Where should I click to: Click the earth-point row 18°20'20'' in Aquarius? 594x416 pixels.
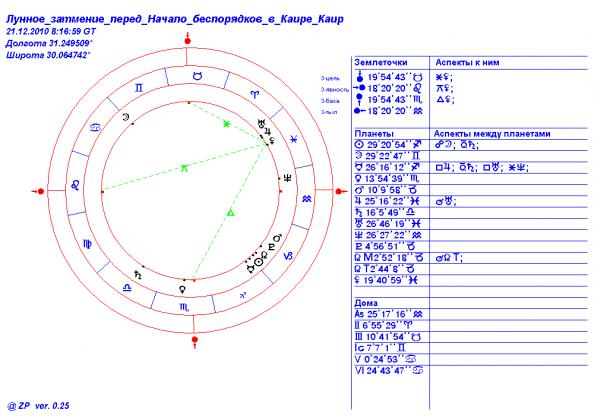[x=389, y=111]
